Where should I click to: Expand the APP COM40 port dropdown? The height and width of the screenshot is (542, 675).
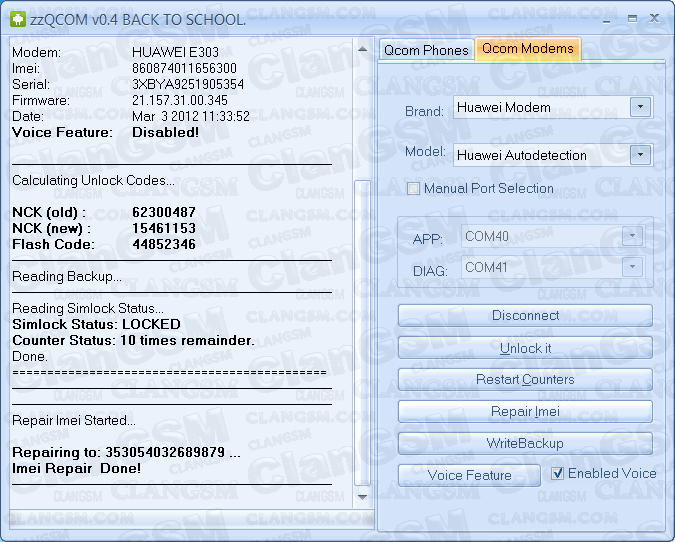coord(632,235)
